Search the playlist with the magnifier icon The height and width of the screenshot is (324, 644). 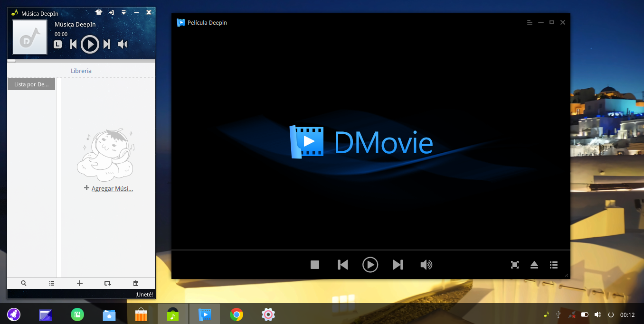24,283
